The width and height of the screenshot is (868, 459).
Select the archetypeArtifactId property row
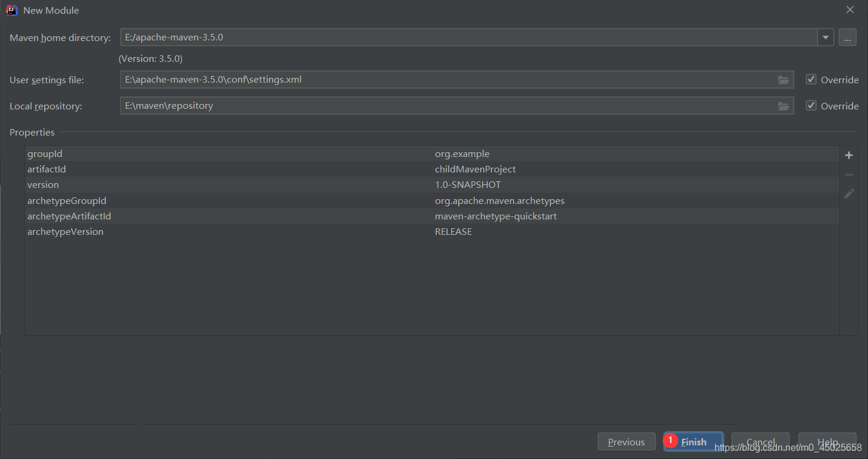432,216
